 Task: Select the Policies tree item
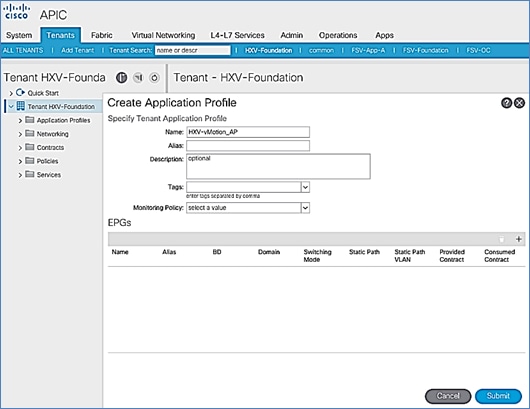[x=47, y=161]
